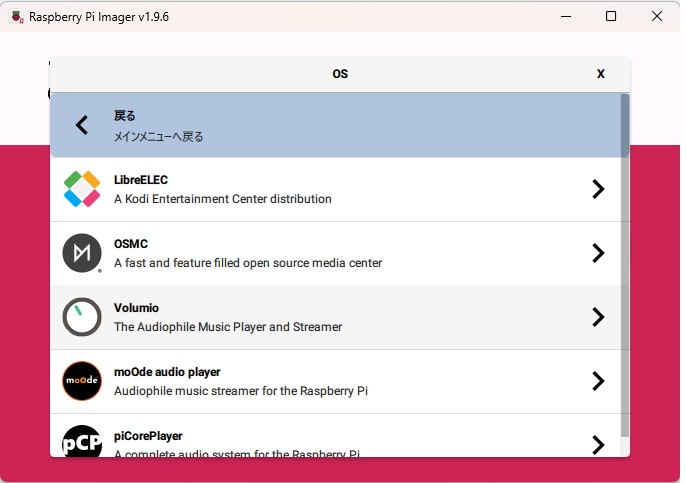
Task: Click the moOde audio player logo
Action: (82, 381)
